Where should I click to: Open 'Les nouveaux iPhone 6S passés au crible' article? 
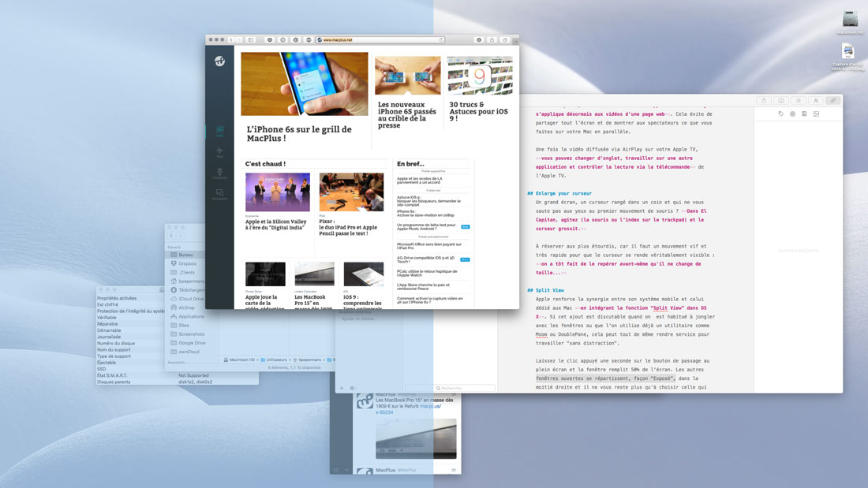(407, 115)
